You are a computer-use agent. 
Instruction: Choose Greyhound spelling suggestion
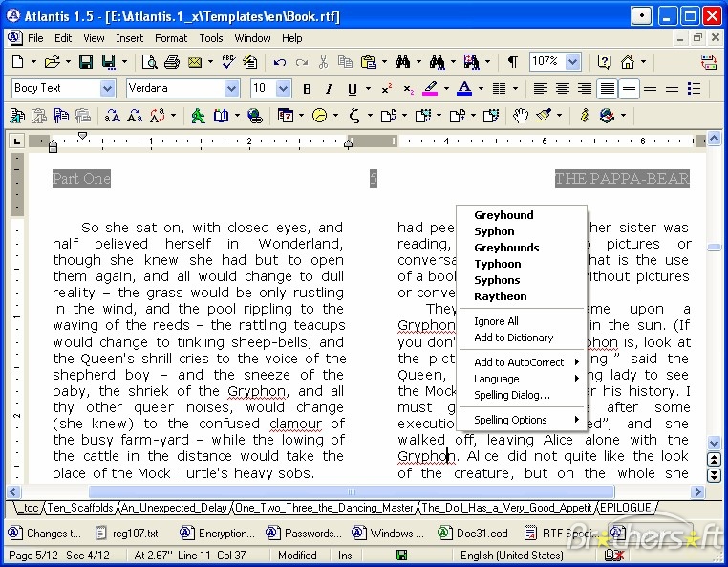523,215
